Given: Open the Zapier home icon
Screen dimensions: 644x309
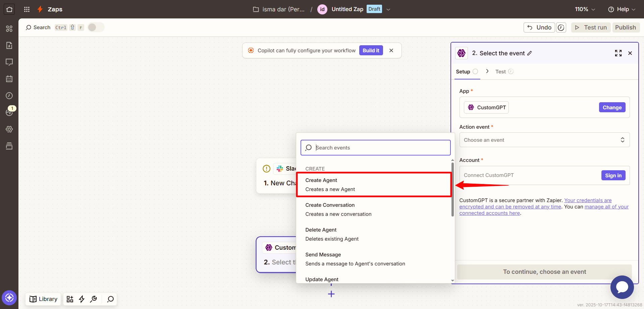Looking at the screenshot, I should 9,9.
